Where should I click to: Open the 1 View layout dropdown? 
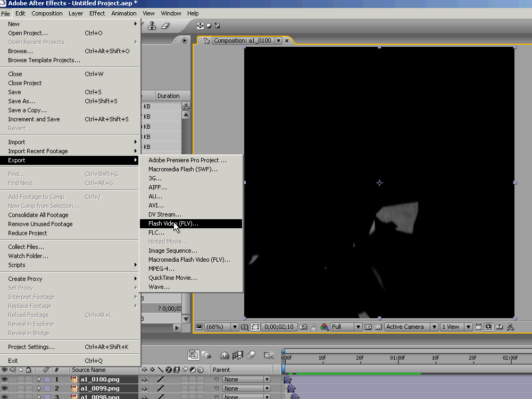click(x=456, y=327)
